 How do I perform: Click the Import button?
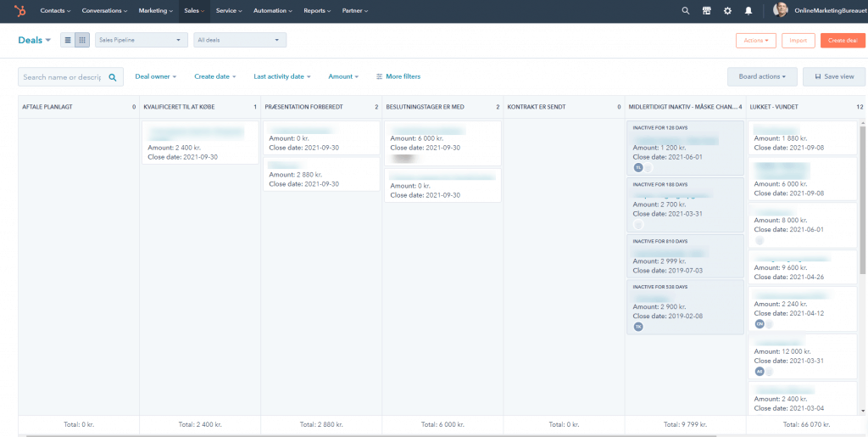(x=798, y=41)
